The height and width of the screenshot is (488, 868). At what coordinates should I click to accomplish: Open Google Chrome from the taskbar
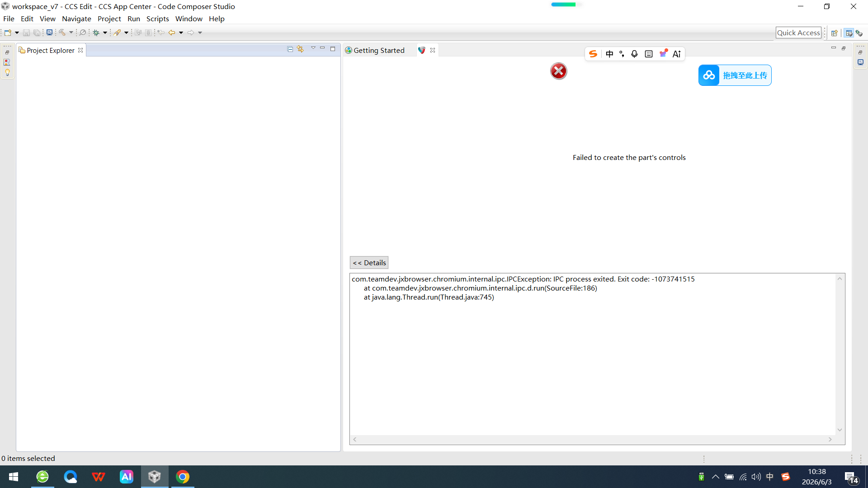183,477
